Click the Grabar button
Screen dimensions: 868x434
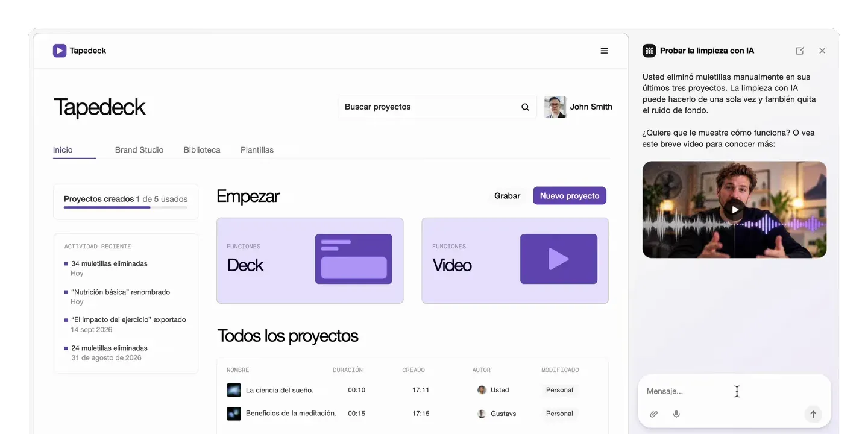[x=507, y=196]
